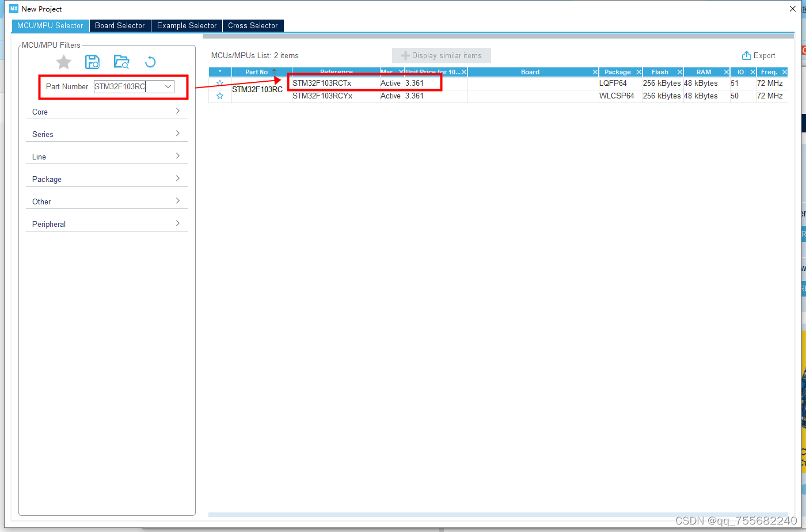The image size is (806, 532).
Task: Switch to the MCU/MPU Selector tab
Action: (51, 25)
